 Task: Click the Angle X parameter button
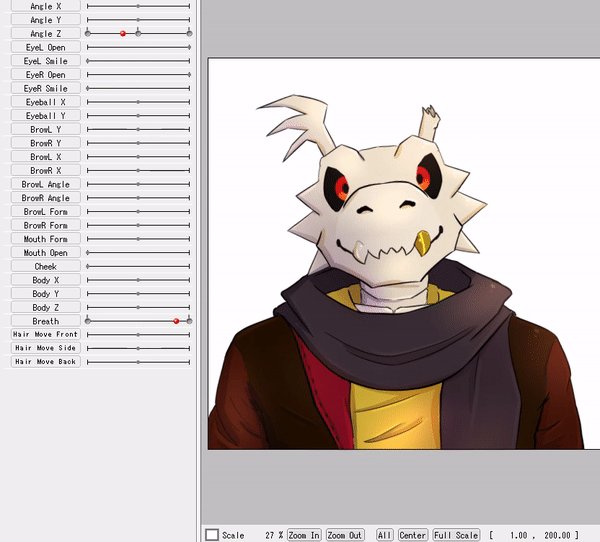tap(46, 6)
